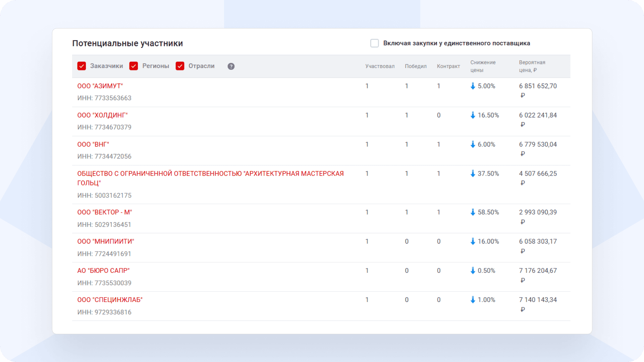Click the Участвовал column header
Screen dimensions: 644x362
click(380, 66)
